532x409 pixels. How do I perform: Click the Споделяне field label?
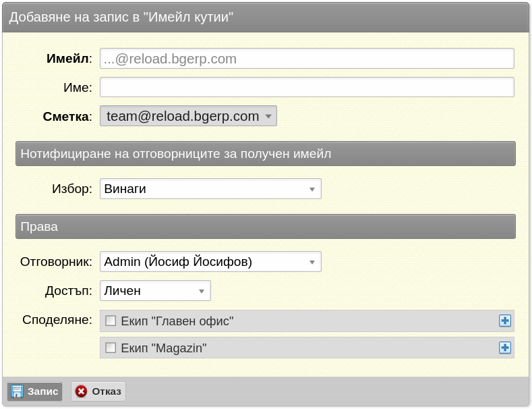pyautogui.click(x=57, y=320)
